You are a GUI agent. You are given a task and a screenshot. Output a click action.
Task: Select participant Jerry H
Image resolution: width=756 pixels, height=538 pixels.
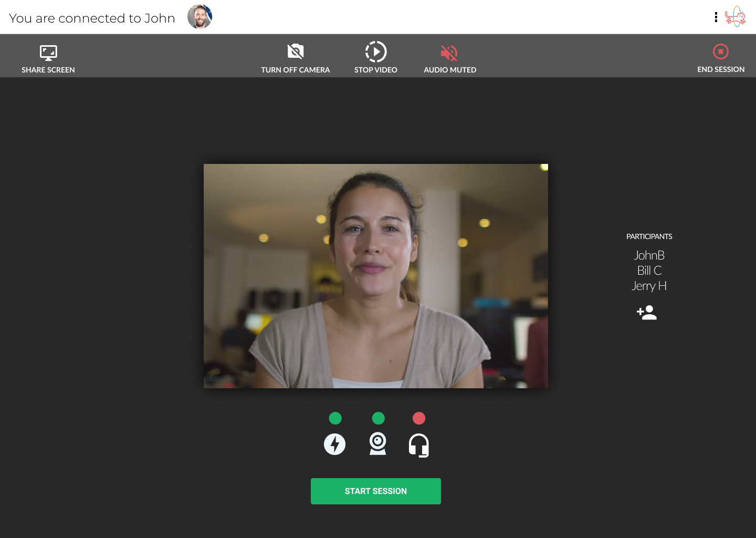[x=649, y=286]
